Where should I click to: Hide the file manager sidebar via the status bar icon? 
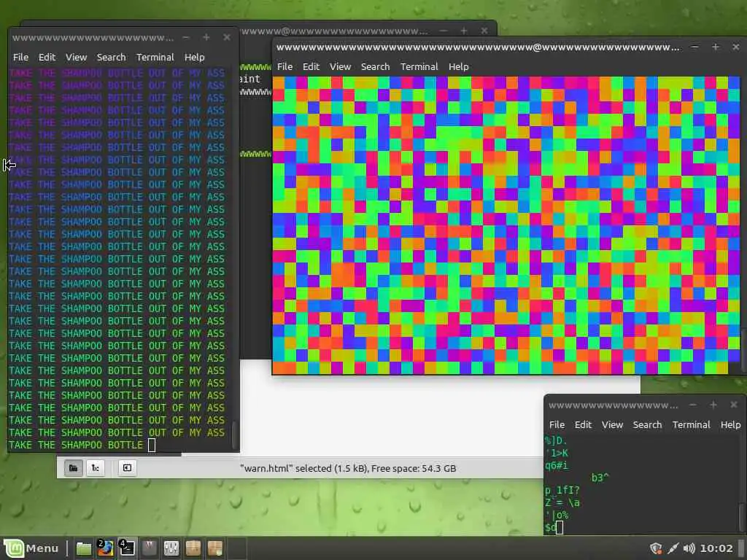pyautogui.click(x=127, y=467)
